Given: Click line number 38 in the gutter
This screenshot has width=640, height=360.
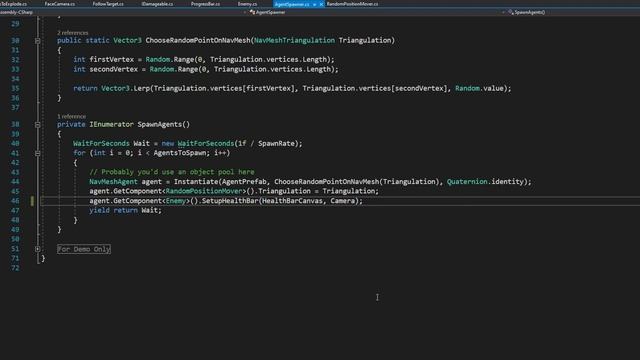Looking at the screenshot, I should coord(15,124).
